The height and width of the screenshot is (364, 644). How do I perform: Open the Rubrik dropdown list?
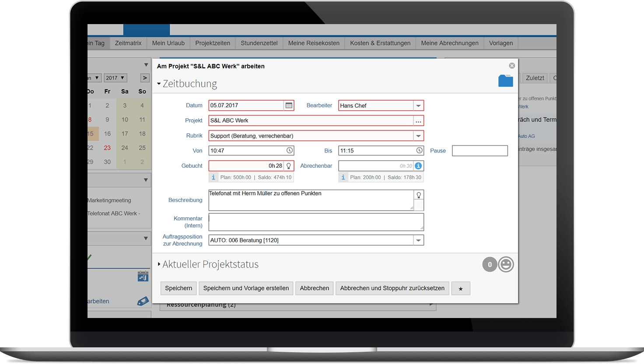tap(418, 136)
